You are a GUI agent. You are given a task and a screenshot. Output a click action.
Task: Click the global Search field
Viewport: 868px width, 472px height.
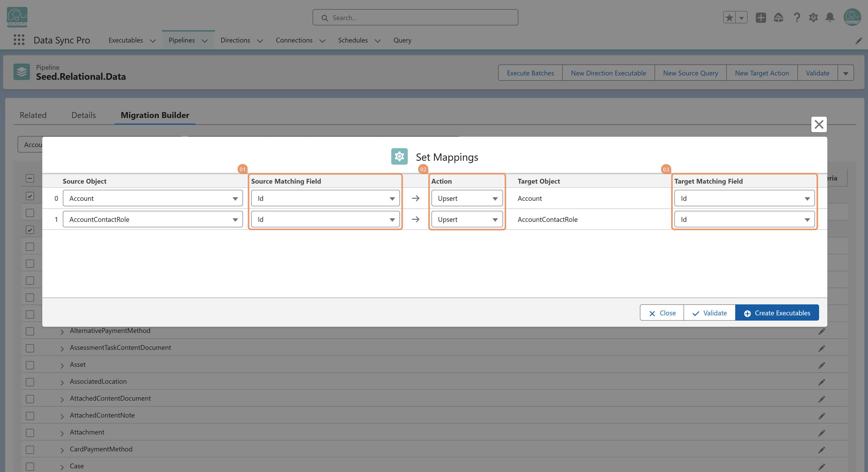415,18
